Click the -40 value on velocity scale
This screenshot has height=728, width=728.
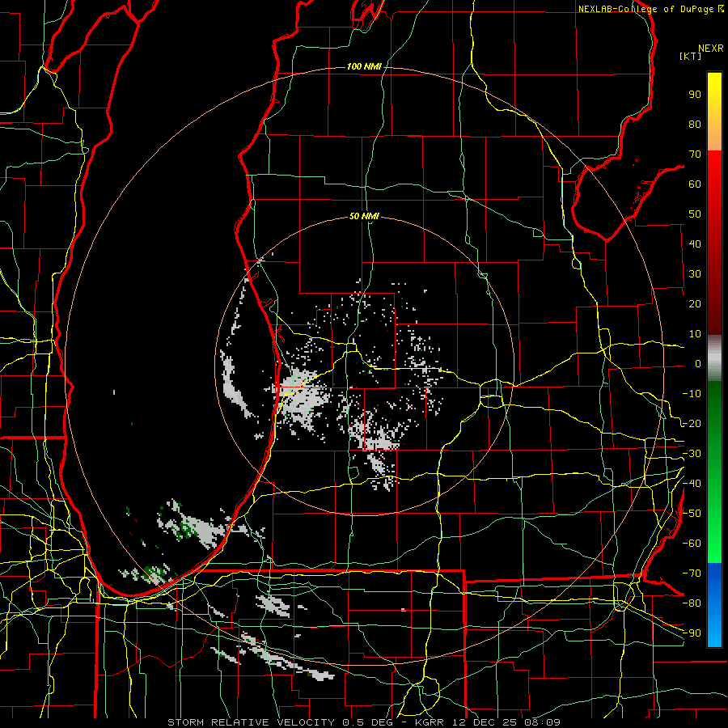[692, 484]
